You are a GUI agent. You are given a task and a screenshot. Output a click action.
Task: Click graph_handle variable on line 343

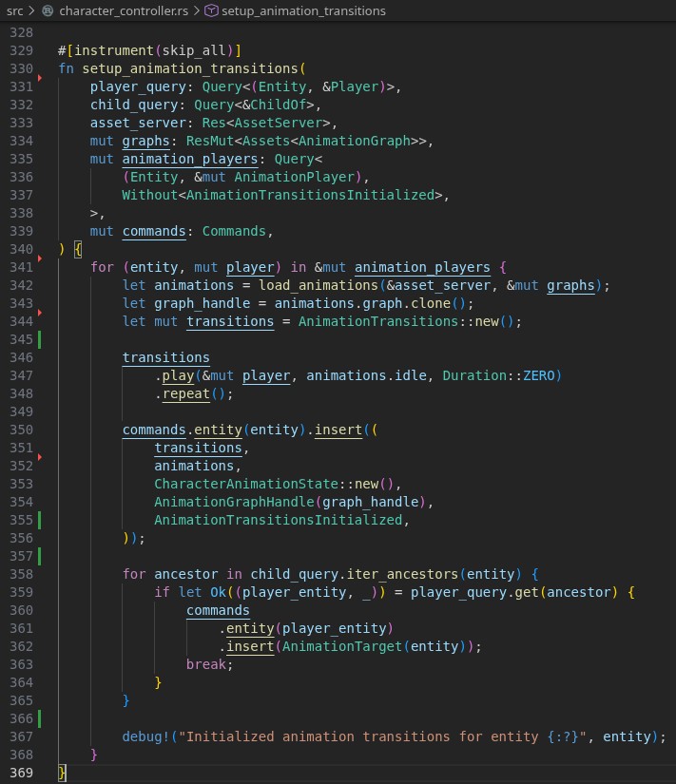pyautogui.click(x=203, y=303)
